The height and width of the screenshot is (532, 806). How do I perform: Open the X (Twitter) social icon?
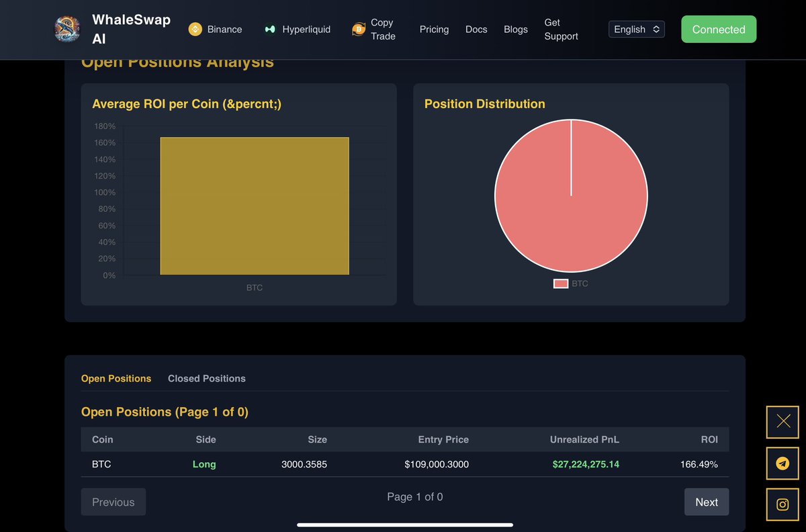coord(782,422)
